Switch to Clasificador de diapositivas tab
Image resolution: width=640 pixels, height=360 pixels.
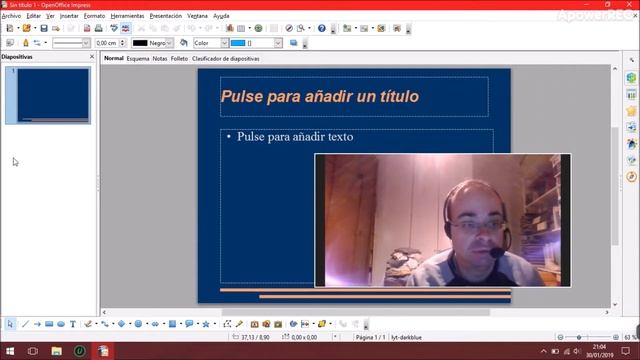tap(226, 59)
